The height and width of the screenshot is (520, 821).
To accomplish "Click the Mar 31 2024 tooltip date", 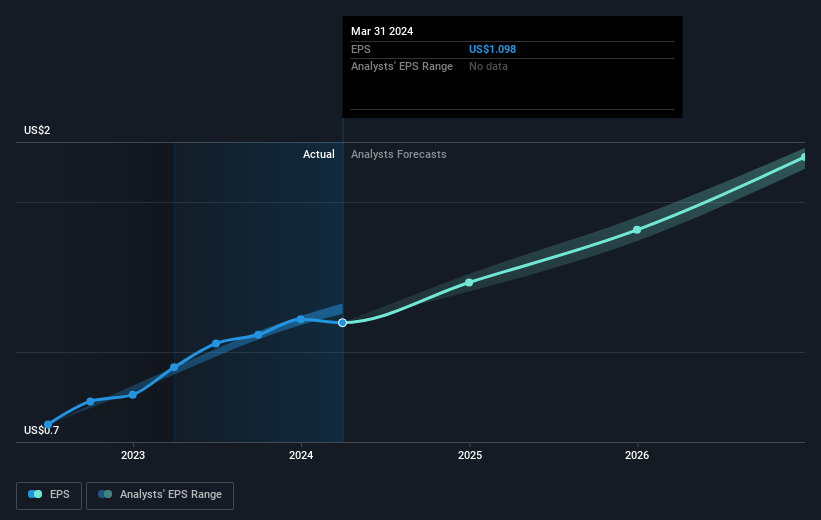I will click(x=382, y=31).
